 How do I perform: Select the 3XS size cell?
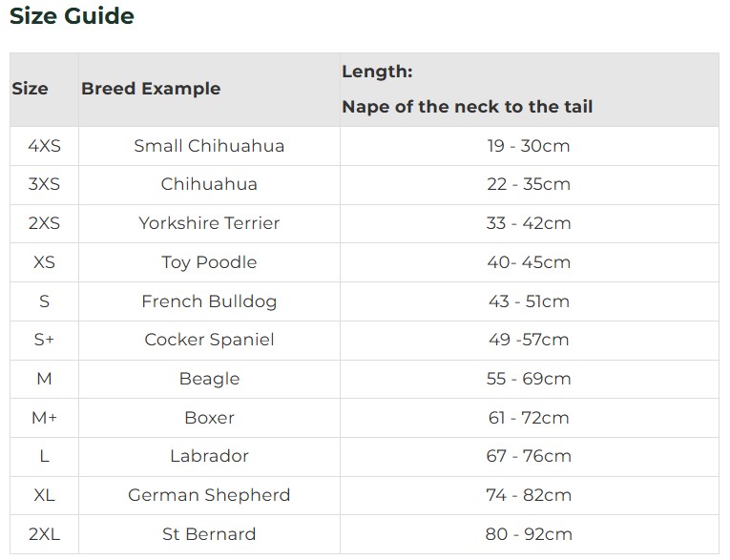(x=44, y=184)
